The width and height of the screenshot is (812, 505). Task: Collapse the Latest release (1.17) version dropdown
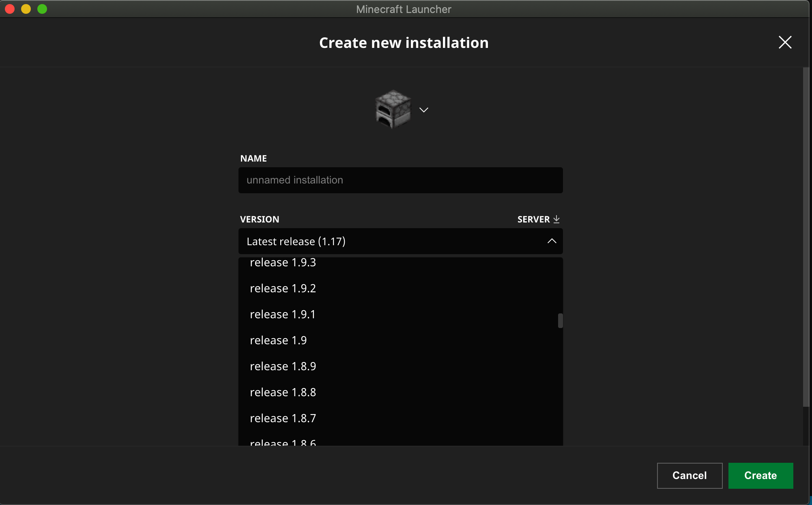400,241
